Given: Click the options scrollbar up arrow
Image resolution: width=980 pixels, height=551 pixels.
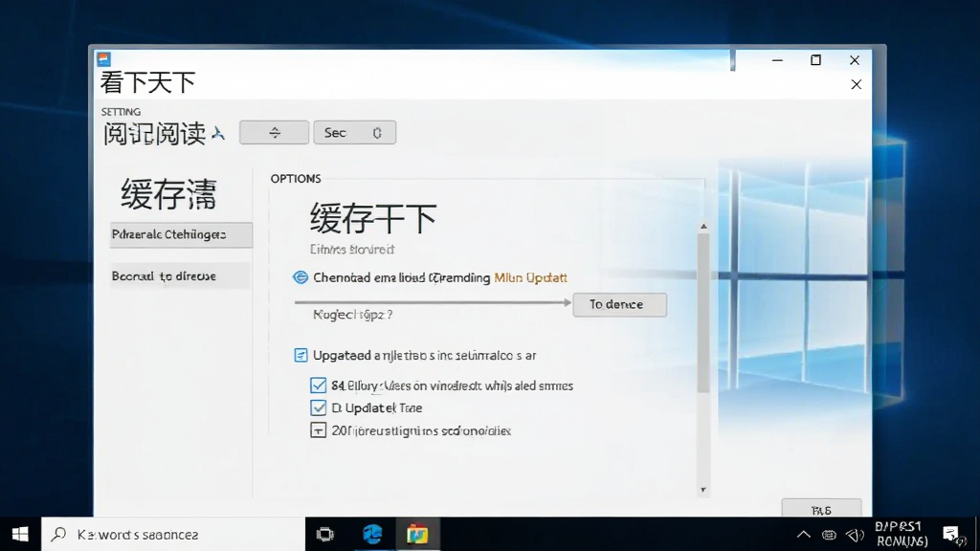Looking at the screenshot, I should point(703,226).
